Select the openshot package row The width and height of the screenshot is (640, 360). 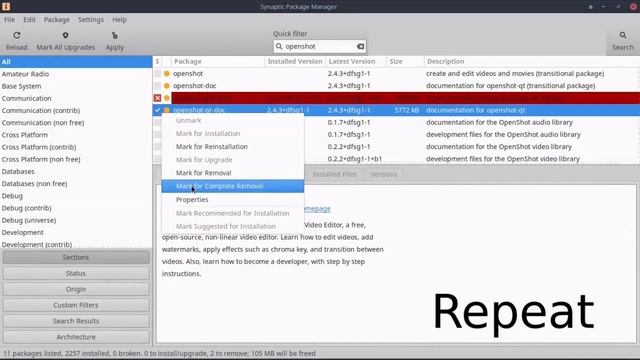tap(396, 74)
